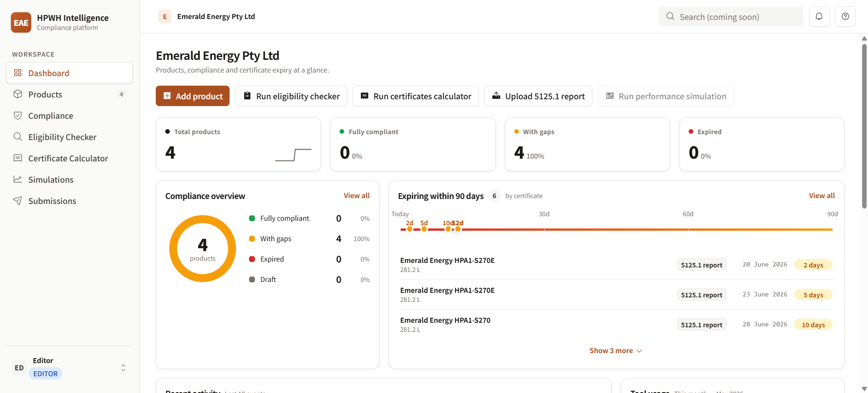Open the Dashboard sidebar item

pyautogui.click(x=69, y=73)
